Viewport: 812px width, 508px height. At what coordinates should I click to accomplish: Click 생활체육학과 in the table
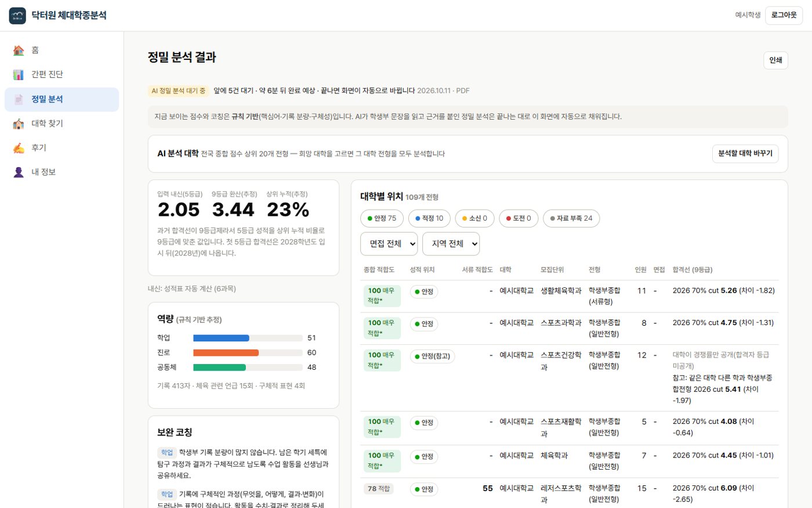coord(561,291)
